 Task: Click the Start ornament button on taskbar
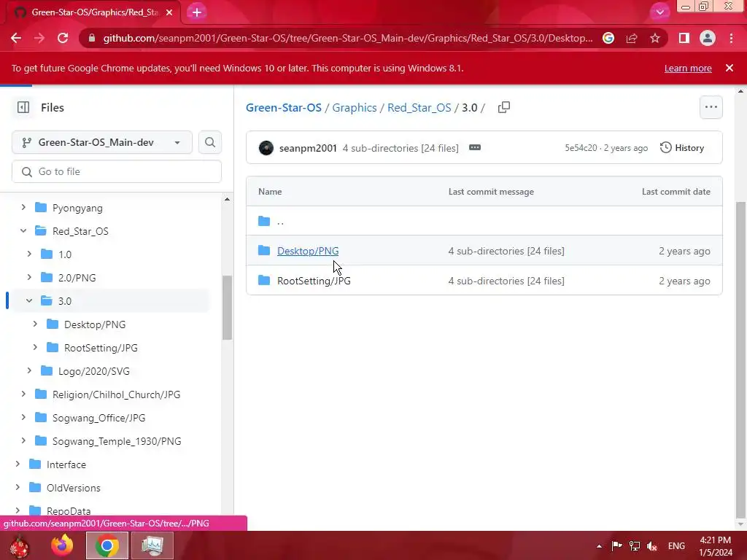[19, 545]
